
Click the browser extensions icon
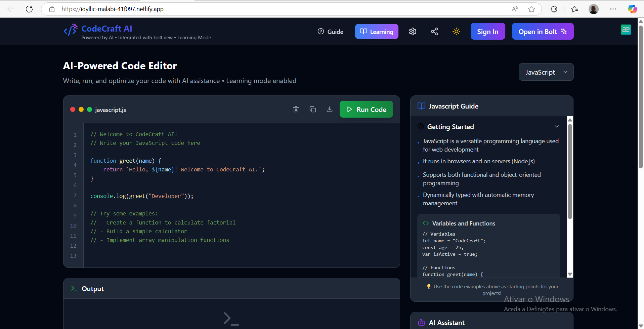[554, 9]
